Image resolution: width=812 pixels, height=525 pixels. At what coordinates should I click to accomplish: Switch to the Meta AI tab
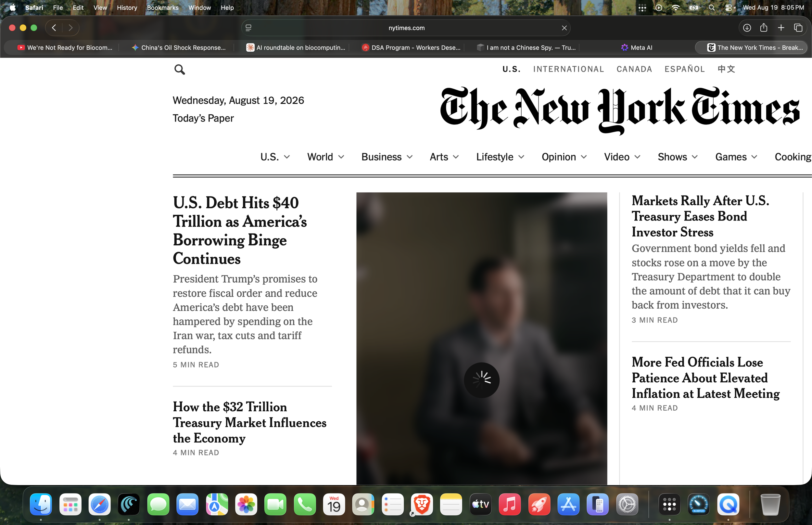[x=637, y=48]
